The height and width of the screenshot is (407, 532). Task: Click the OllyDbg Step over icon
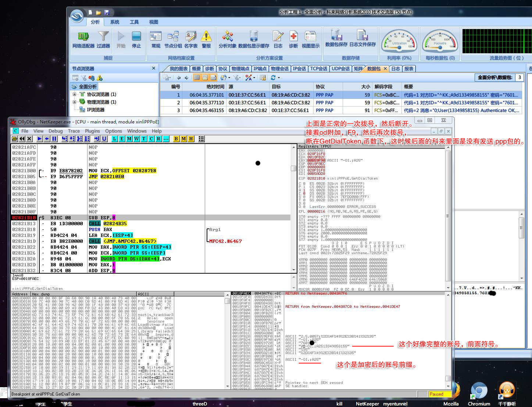pyautogui.click(x=72, y=139)
